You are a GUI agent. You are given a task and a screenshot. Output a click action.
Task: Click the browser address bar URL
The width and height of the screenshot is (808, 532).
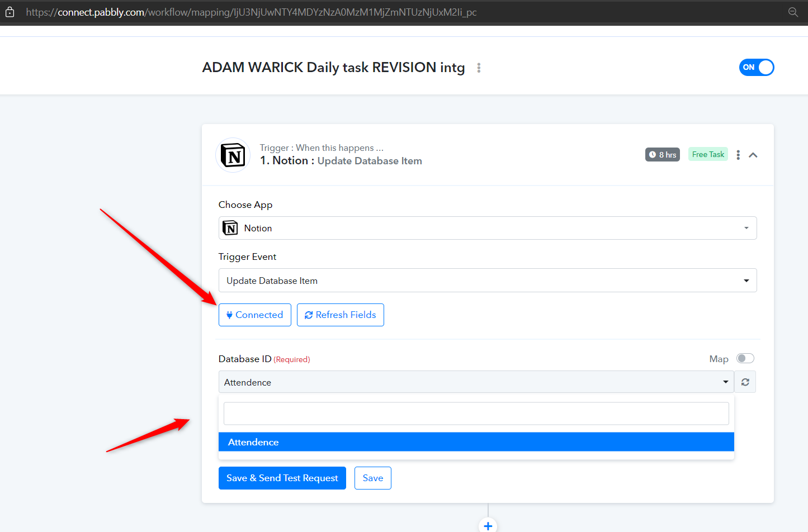[x=251, y=12]
